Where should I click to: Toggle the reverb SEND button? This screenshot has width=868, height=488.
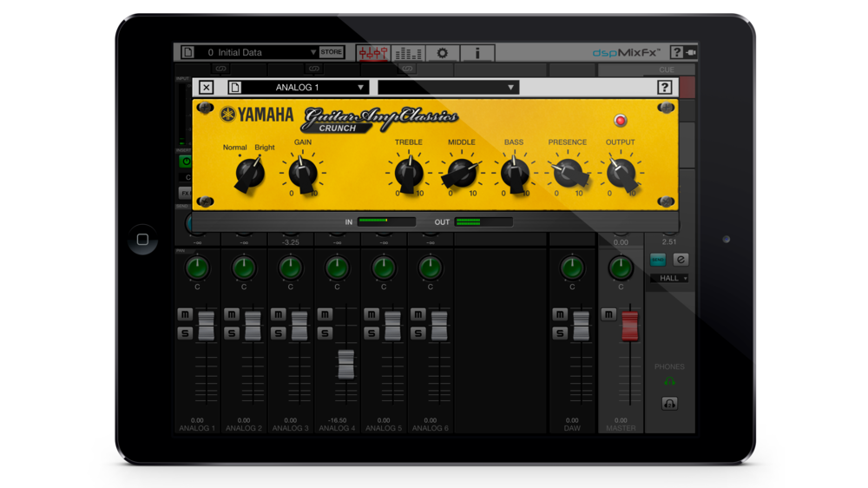click(658, 260)
